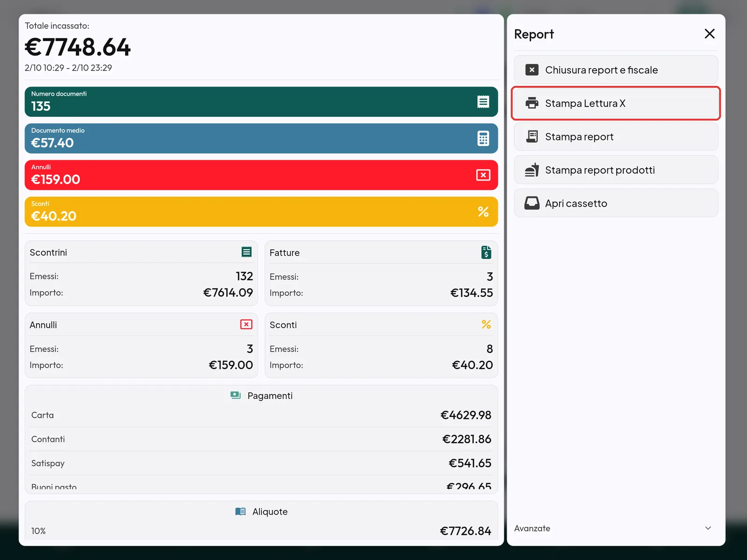The width and height of the screenshot is (747, 560).
Task: Click the Fatture importo €134.55
Action: point(472,293)
